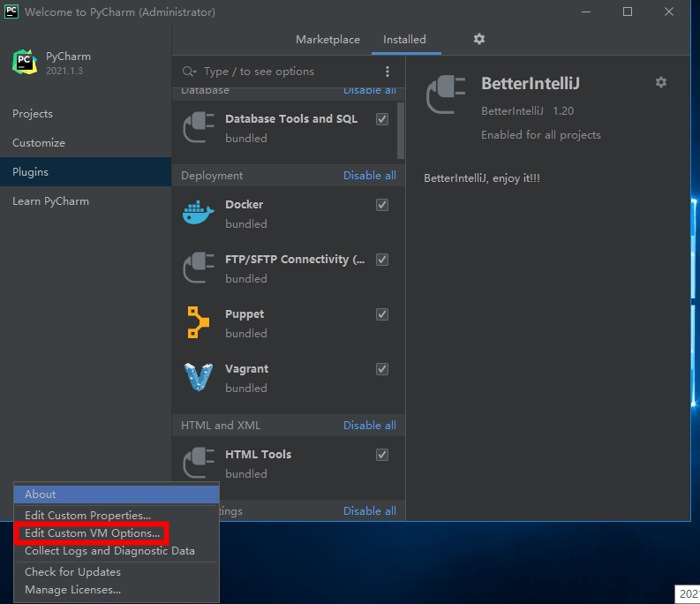Click the Docker whale plugin icon
This screenshot has width=700, height=604.
pos(199,213)
